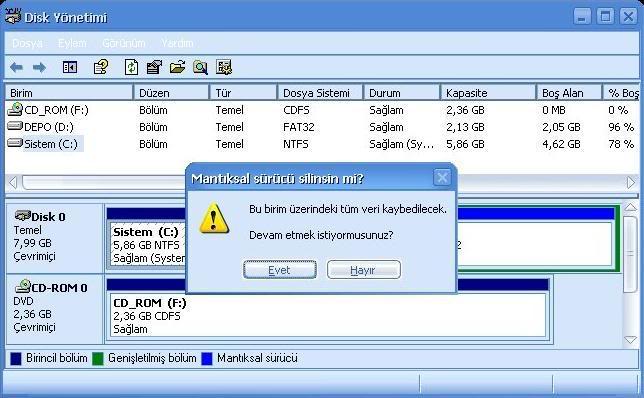This screenshot has height=398, width=644.
Task: Click the volume list left scroll arrow
Action: [x=13, y=183]
